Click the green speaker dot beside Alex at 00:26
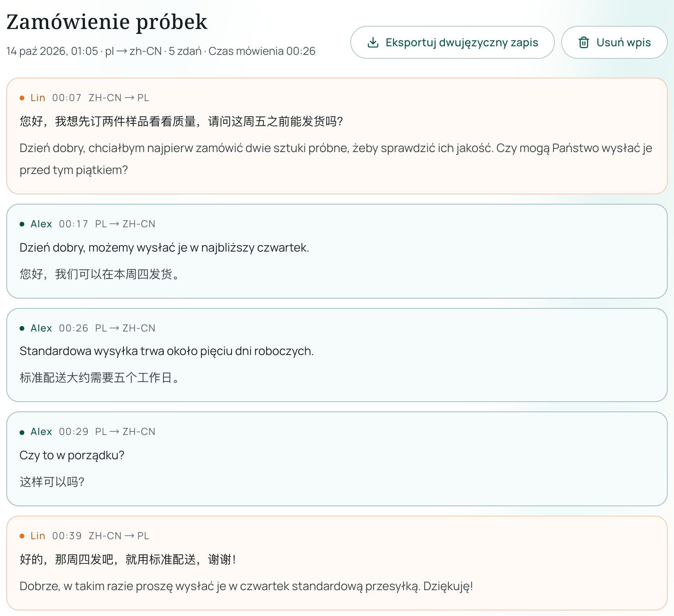The width and height of the screenshot is (674, 616). coord(22,328)
